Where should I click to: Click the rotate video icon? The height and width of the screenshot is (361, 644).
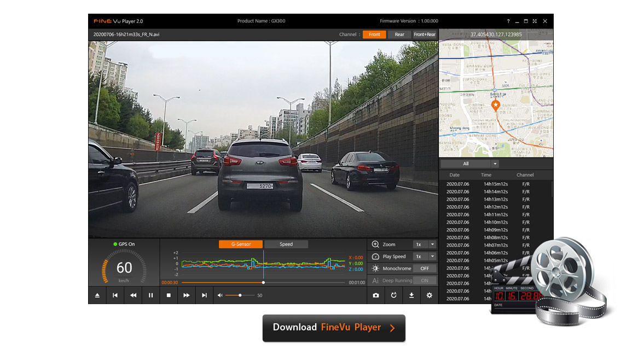[x=394, y=295]
